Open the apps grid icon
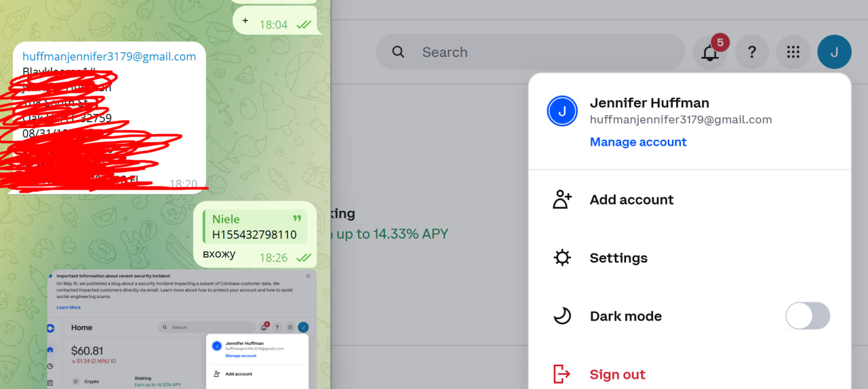The image size is (868, 389). (x=793, y=52)
